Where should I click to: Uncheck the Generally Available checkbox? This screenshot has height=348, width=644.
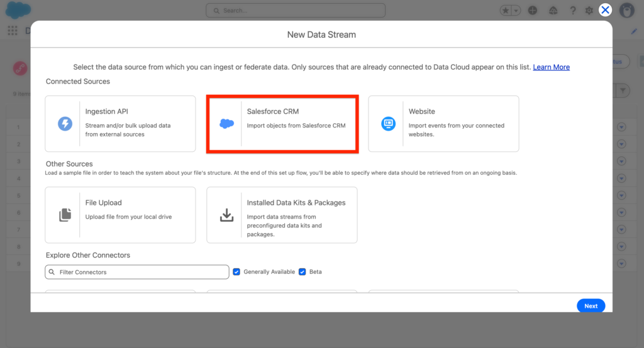coord(236,272)
